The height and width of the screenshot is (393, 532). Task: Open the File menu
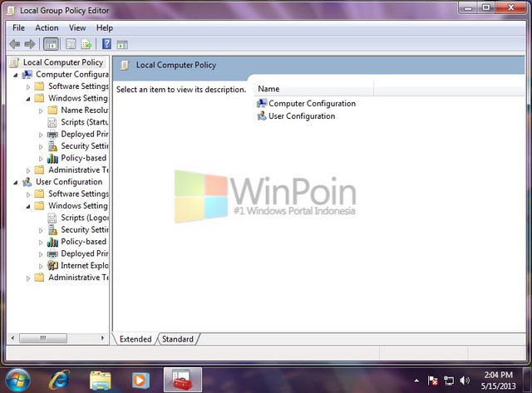pyautogui.click(x=18, y=27)
